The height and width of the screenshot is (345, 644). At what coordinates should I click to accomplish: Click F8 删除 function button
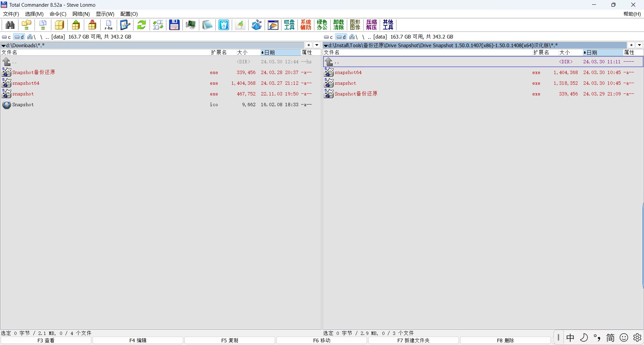[505, 341]
